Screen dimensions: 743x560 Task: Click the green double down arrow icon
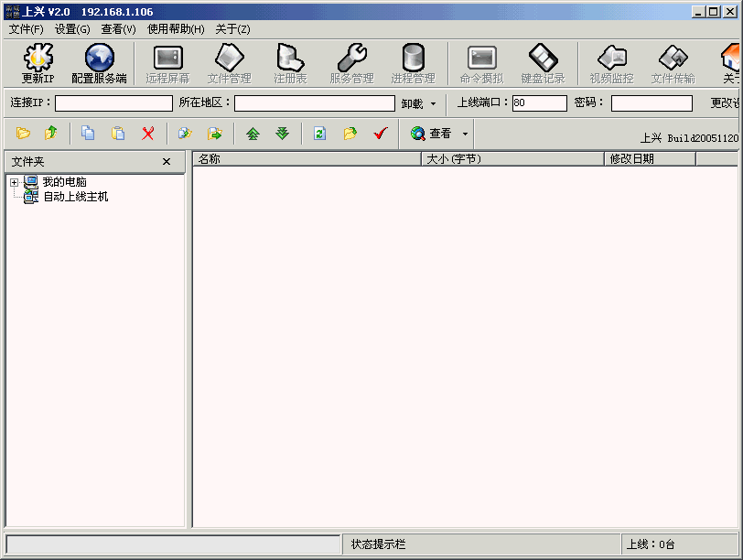(x=283, y=134)
